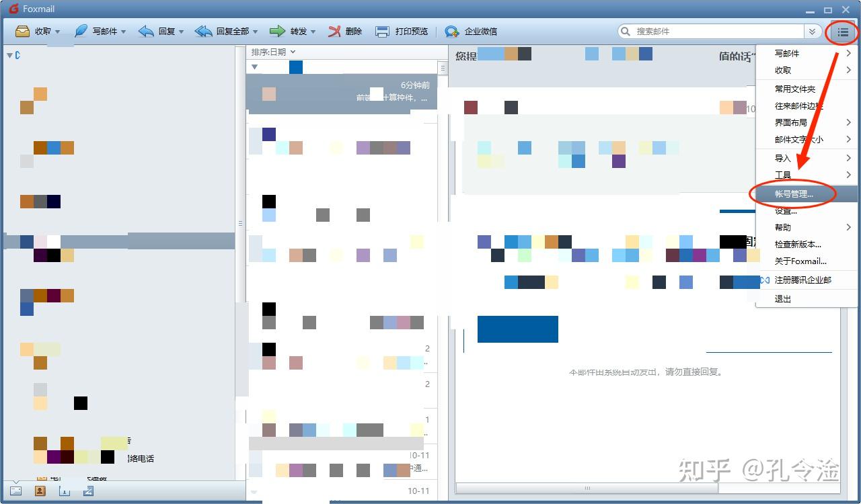Select the 往来邮件边栏 menu entry
861x504 pixels.
click(x=807, y=106)
